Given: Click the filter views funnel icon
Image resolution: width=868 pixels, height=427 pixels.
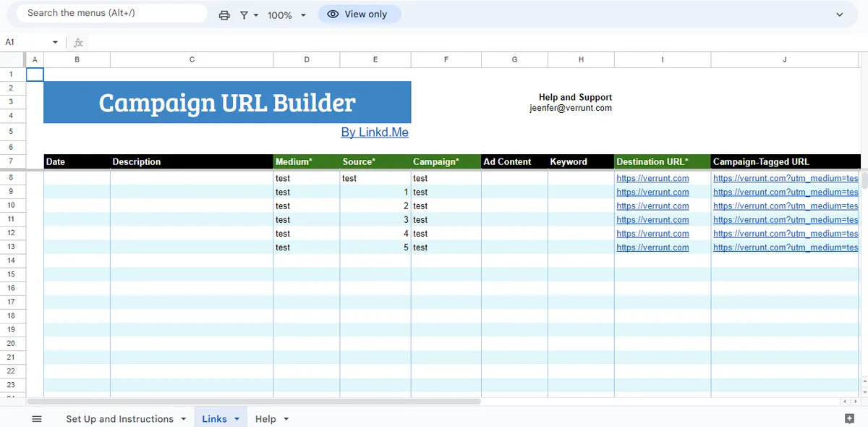Looking at the screenshot, I should [244, 14].
